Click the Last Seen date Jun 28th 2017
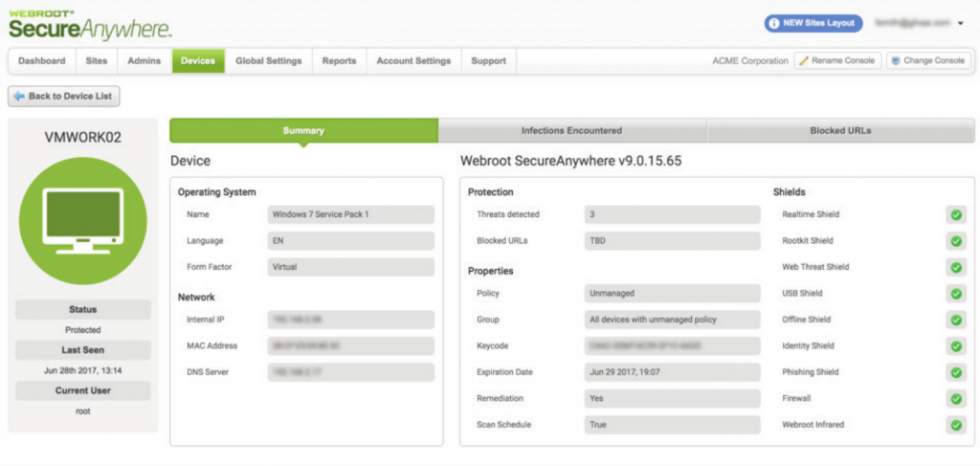This screenshot has width=980, height=466. point(83,371)
